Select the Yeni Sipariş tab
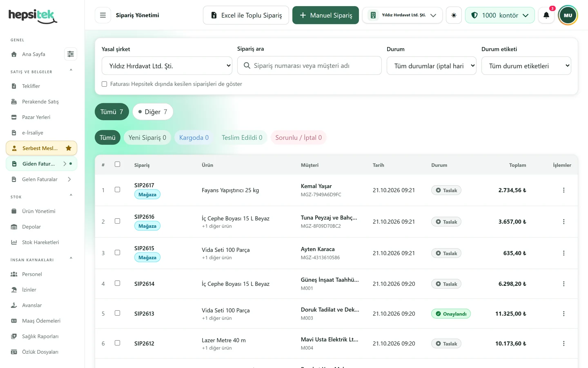Screen dimensions: 588x368 pos(147,137)
